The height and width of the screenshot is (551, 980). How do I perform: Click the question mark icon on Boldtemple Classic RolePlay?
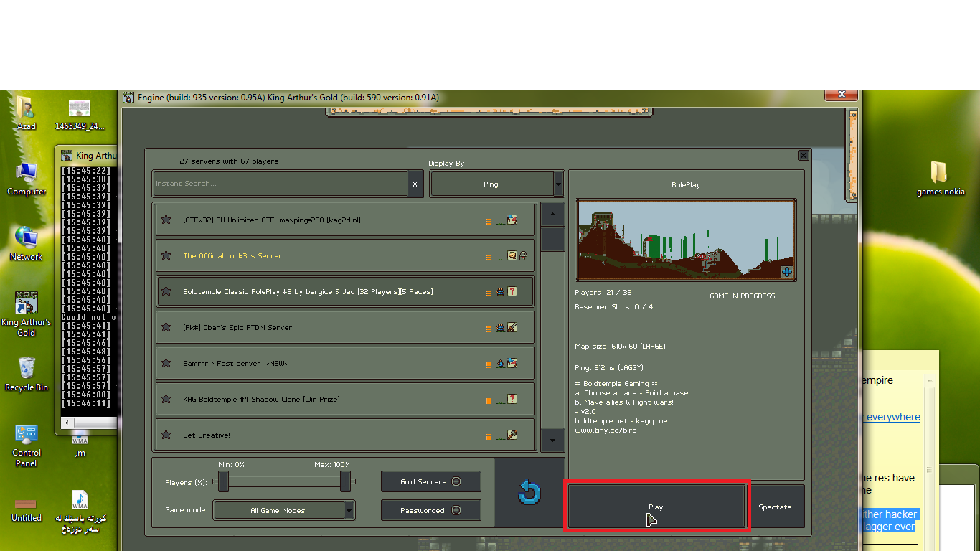(x=512, y=291)
